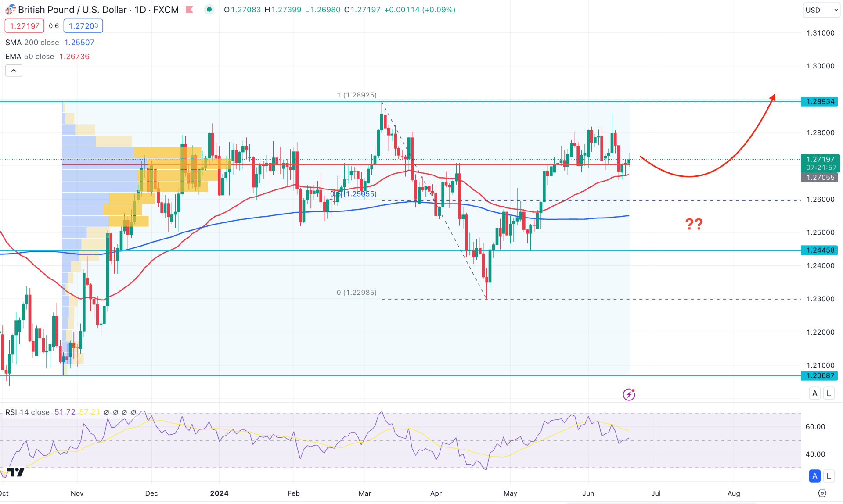
Task: Click the EMA value 1.26736
Action: click(74, 57)
